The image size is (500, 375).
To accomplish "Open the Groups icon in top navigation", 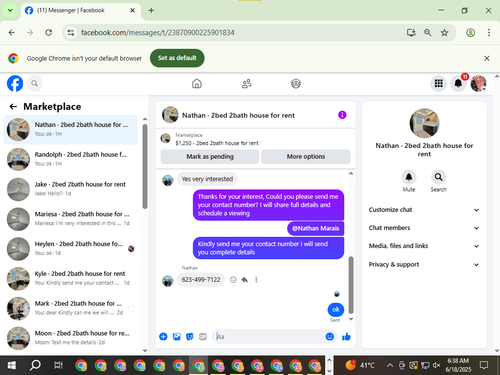I will [x=296, y=83].
